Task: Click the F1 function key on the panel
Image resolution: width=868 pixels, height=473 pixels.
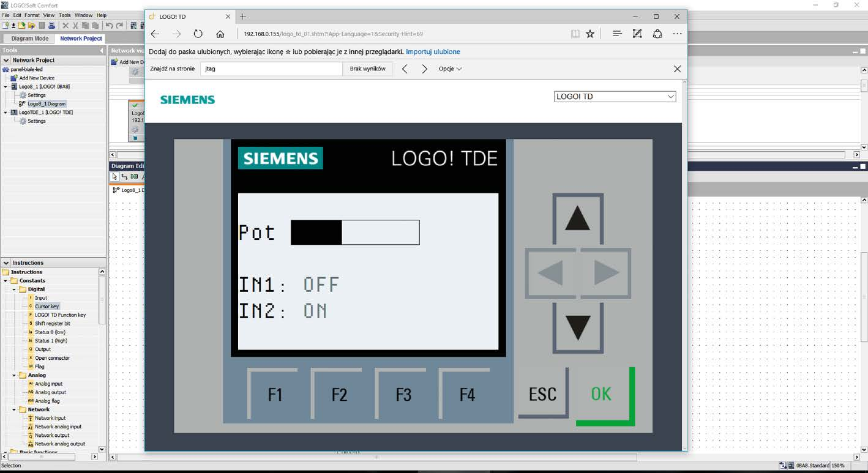Action: click(x=273, y=393)
